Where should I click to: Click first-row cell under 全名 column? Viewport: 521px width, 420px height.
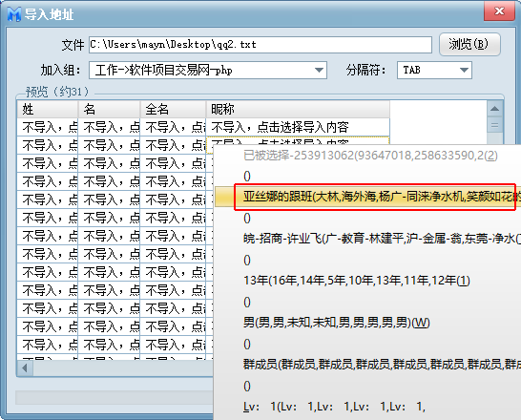173,127
